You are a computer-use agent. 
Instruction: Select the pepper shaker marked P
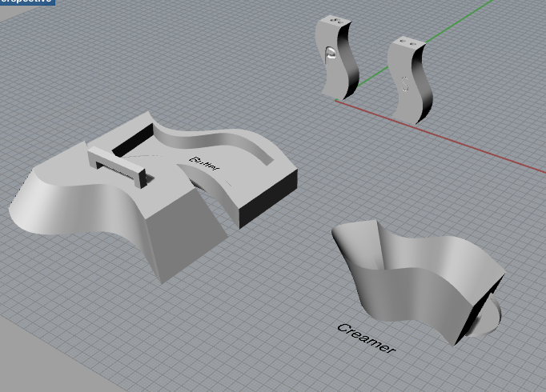pos(337,58)
